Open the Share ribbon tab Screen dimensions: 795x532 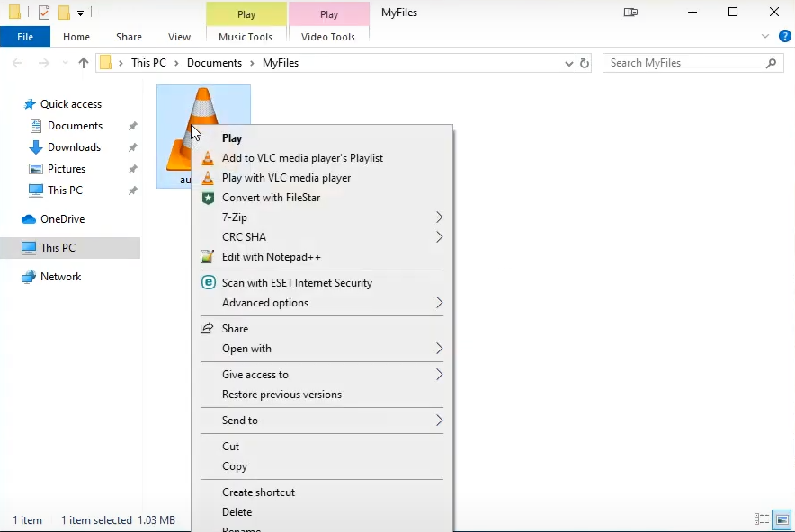(129, 37)
